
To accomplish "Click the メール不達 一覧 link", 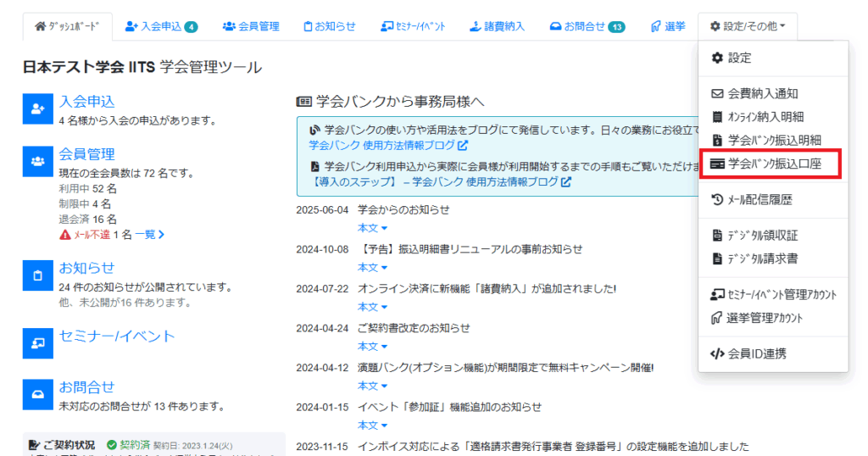I will point(149,235).
